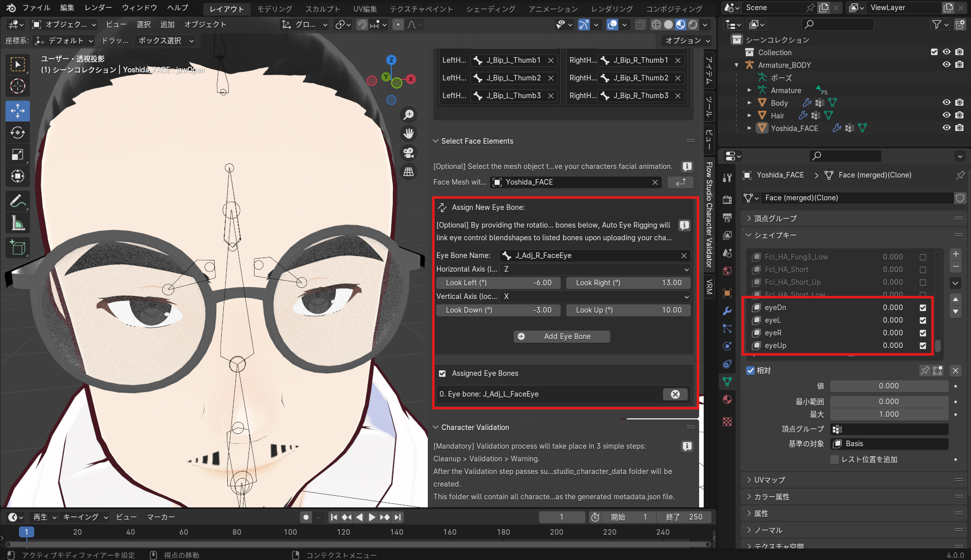The height and width of the screenshot is (560, 971).
Task: Remove assigned eye bone J_Adj_L_FaceEye
Action: 675,394
